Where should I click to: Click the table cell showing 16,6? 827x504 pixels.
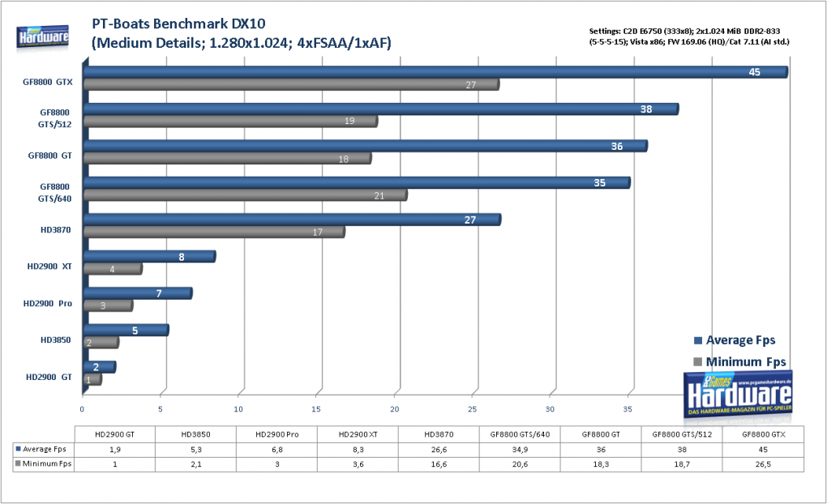[x=439, y=464]
